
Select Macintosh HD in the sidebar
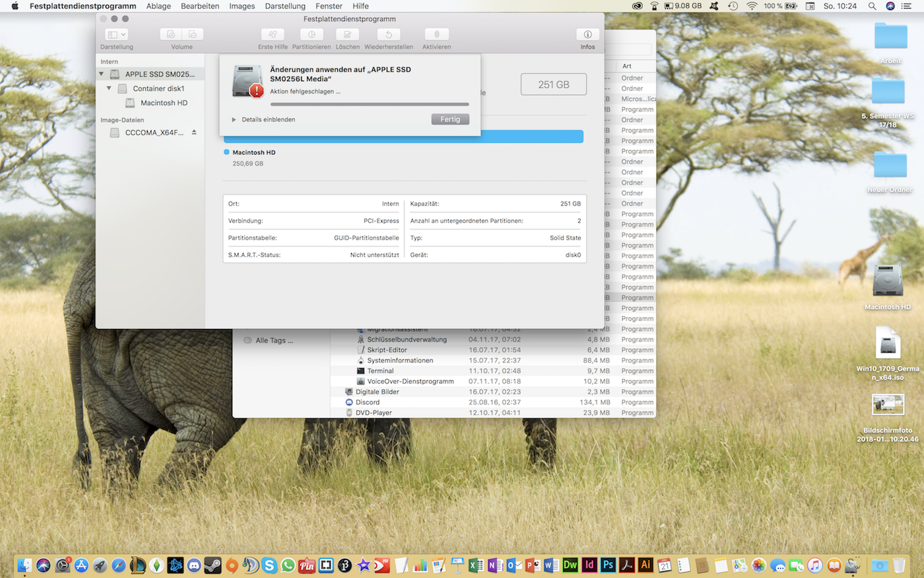[x=164, y=103]
